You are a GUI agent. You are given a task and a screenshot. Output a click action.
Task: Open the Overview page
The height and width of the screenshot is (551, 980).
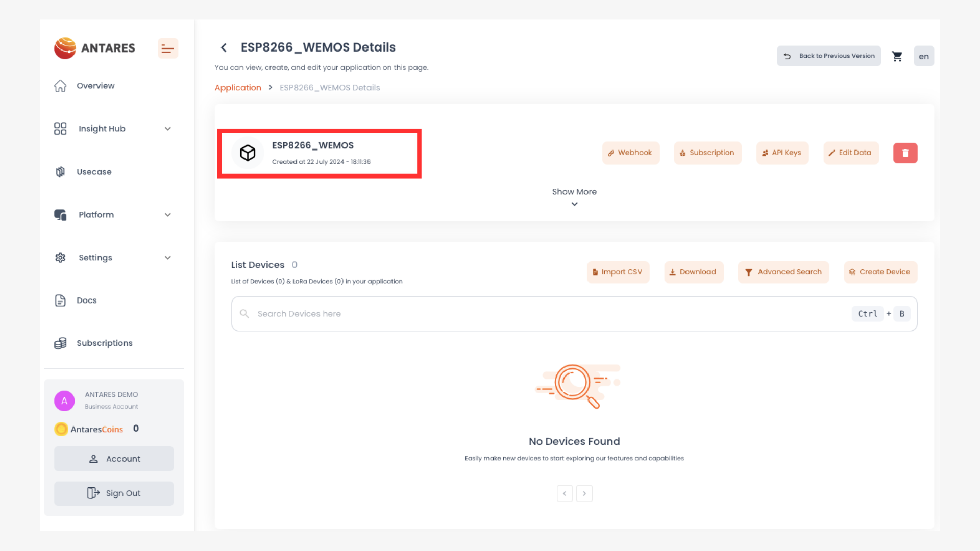(95, 86)
